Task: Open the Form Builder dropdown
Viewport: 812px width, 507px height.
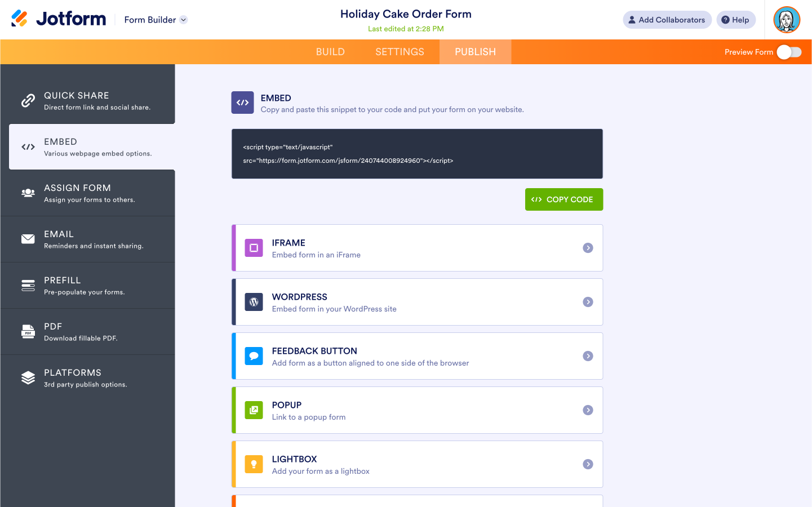Action: [156, 20]
